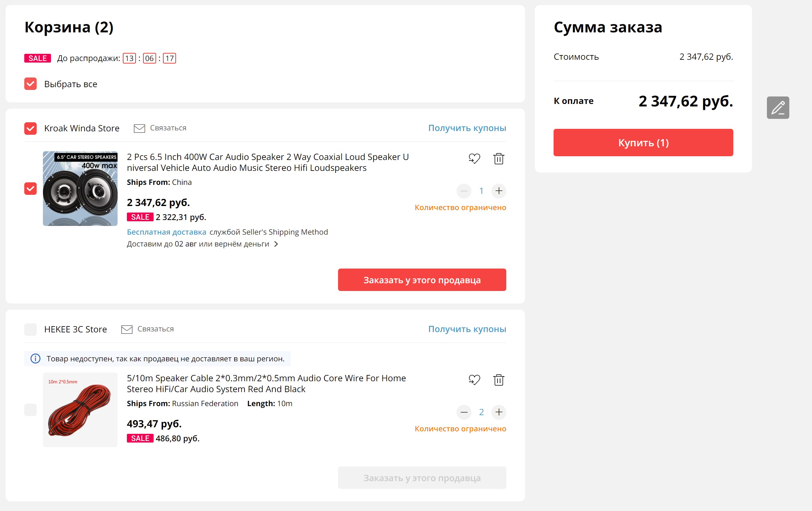Order from Kroak Winda seller button

click(421, 280)
